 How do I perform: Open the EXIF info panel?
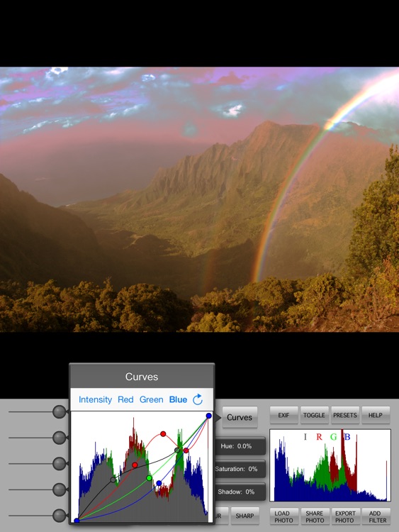(x=283, y=415)
